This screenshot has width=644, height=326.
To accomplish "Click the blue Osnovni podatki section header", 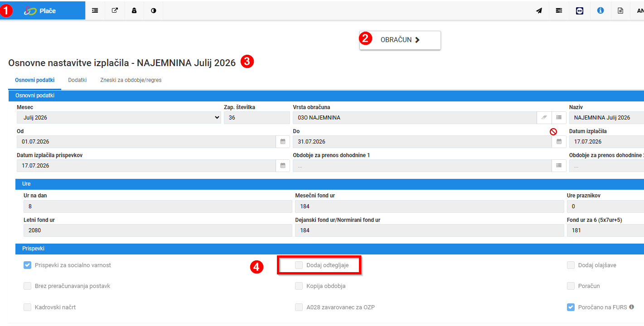I will click(x=326, y=96).
